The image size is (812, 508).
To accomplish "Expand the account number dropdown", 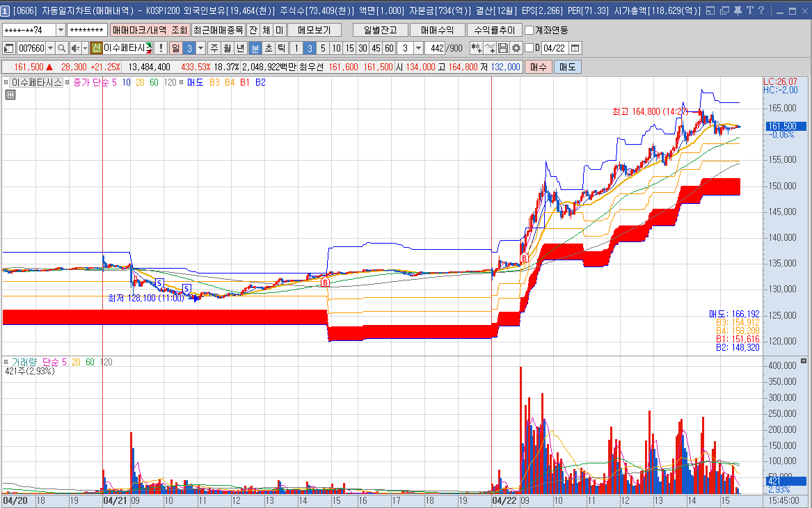I will coord(61,30).
